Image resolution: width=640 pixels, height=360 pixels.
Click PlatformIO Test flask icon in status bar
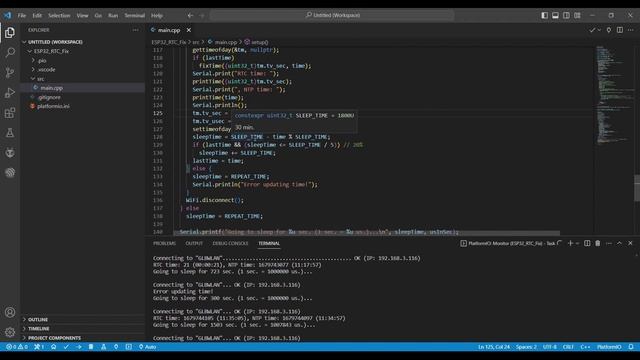104,347
